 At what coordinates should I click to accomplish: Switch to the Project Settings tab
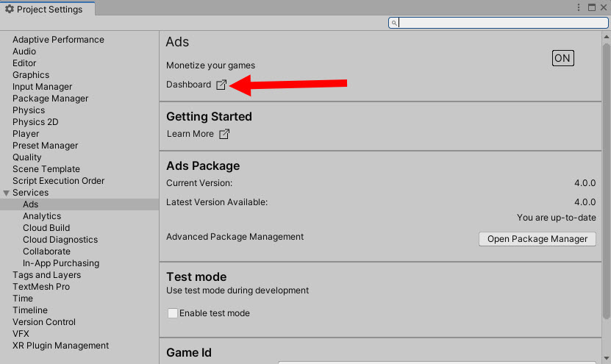coord(48,9)
